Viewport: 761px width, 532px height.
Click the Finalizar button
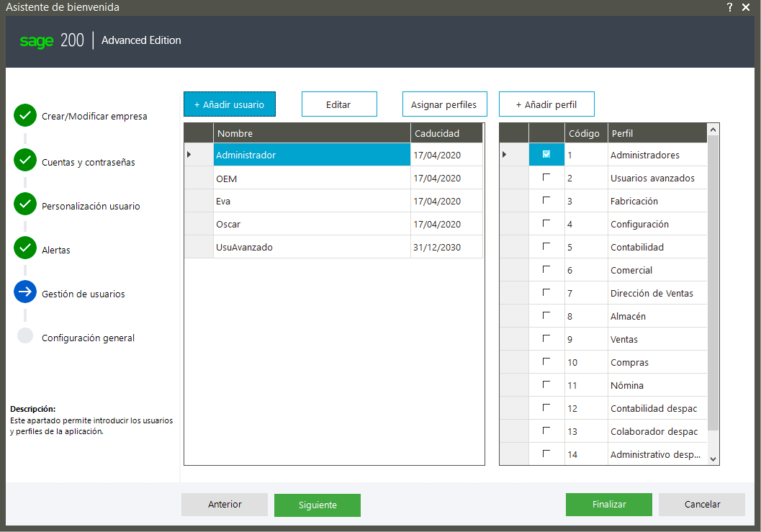[x=609, y=505]
